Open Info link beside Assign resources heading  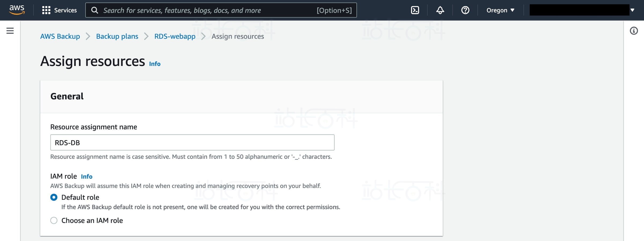tap(155, 64)
